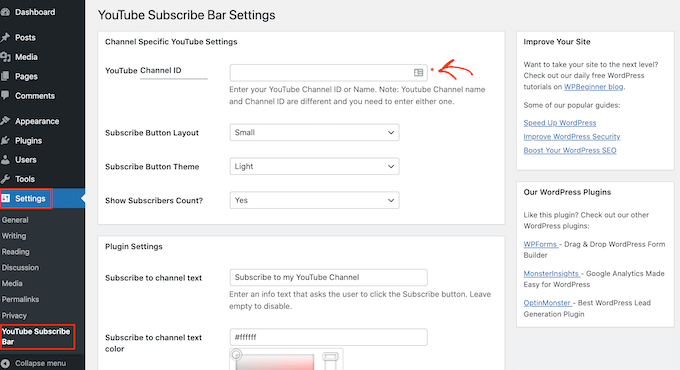Click the color picker circular handle
This screenshot has width=680, height=370.
point(236,355)
